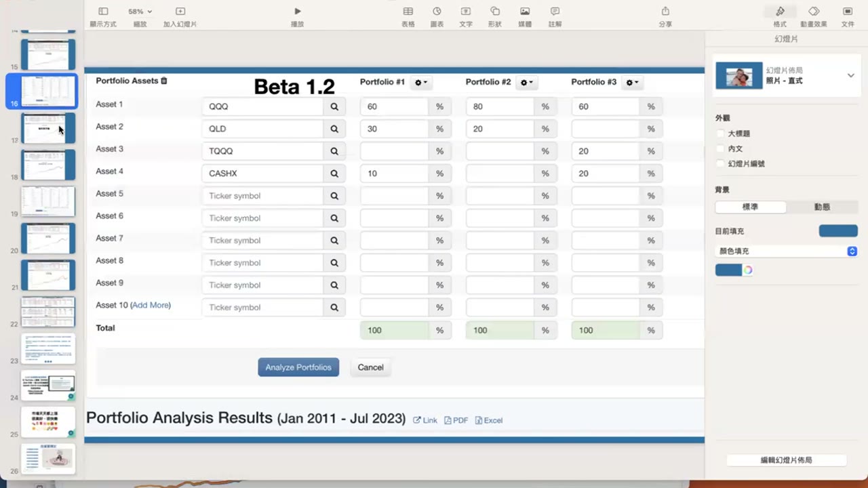Open the color wheel picker in the inspector
This screenshot has height=488, width=868.
(x=748, y=270)
